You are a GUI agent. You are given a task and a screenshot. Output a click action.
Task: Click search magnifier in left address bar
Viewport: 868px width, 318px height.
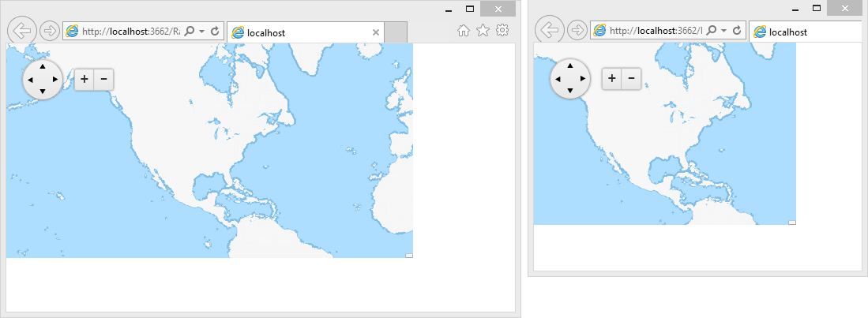coord(189,32)
